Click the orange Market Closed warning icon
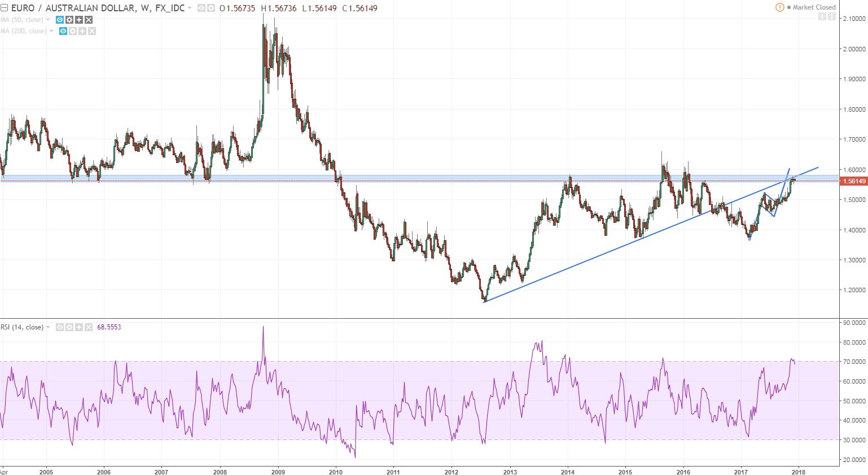Image resolution: width=868 pixels, height=475 pixels. pyautogui.click(x=779, y=7)
